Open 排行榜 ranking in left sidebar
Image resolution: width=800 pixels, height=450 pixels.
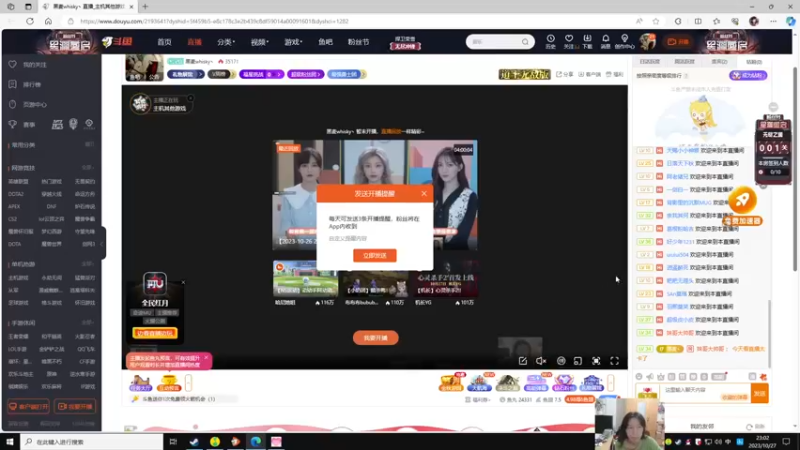tap(32, 85)
